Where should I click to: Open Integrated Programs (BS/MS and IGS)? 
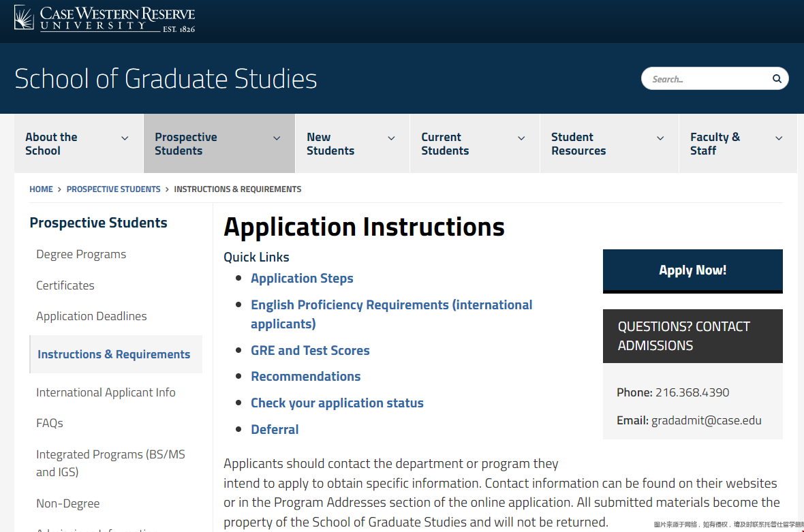point(110,463)
